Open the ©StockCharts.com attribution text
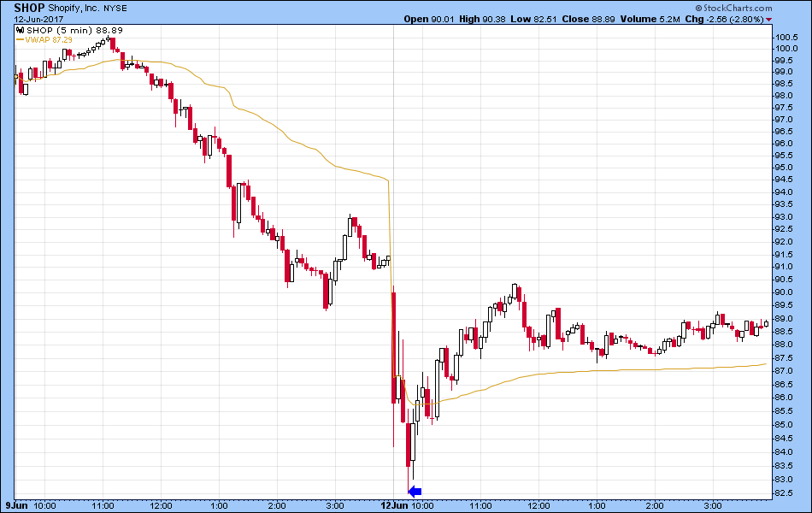 (733, 8)
